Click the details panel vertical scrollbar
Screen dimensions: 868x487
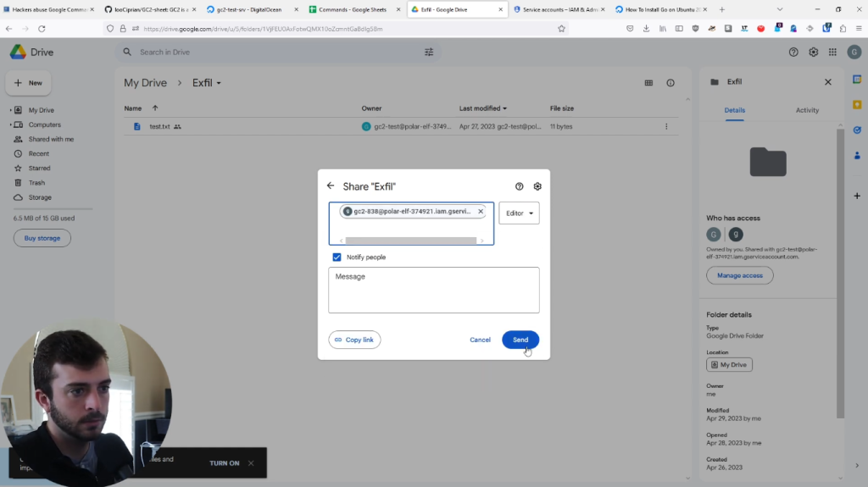click(x=840, y=274)
